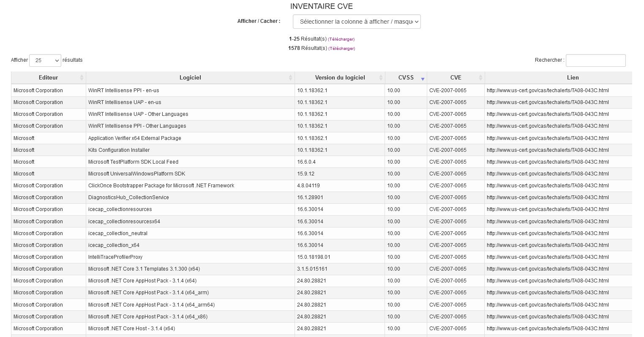Select '.NET Core AppHost Pack - 3.1.4 (x64_x86)' cell
This screenshot has height=337, width=644.
point(190,317)
